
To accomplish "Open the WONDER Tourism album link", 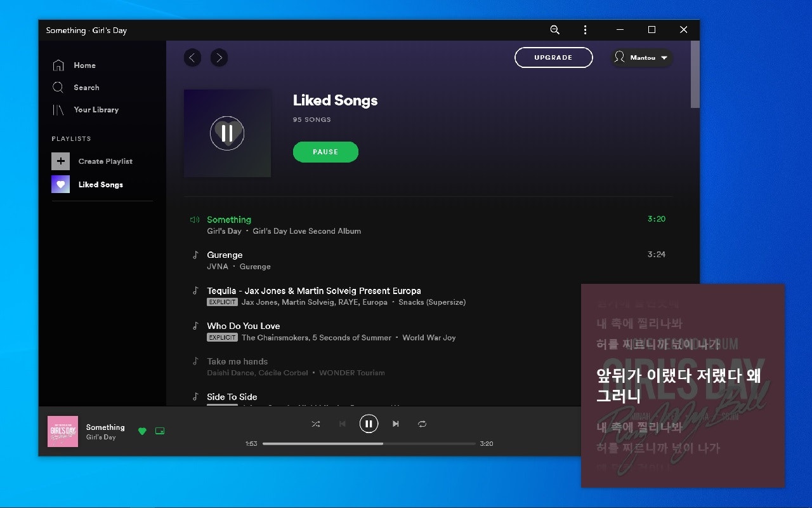I will pos(352,373).
